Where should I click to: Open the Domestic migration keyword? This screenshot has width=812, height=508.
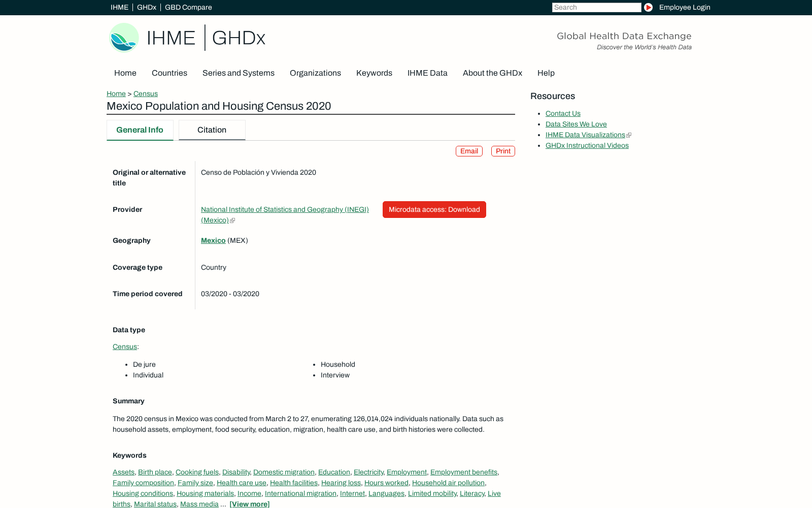(x=284, y=472)
